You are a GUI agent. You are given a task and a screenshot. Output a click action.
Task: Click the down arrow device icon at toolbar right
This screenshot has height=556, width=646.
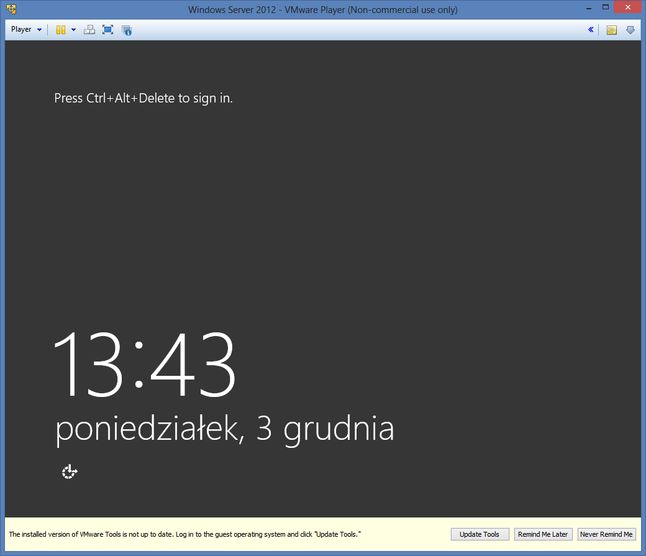(630, 30)
